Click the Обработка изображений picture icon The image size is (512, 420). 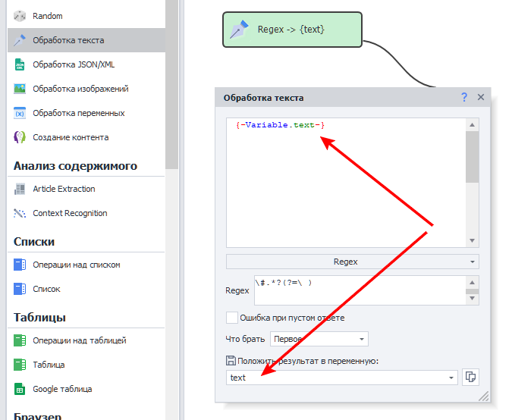[x=20, y=89]
